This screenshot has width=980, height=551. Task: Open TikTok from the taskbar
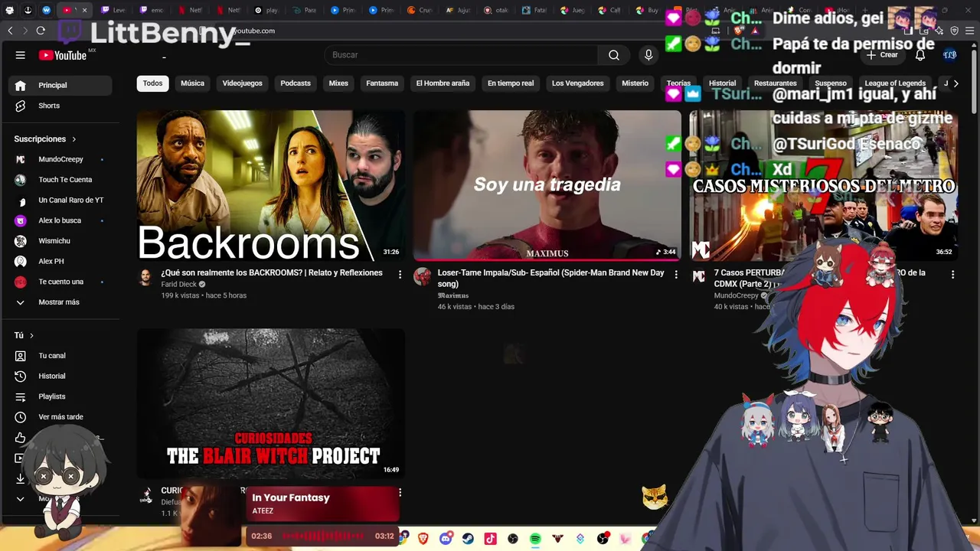(x=491, y=539)
